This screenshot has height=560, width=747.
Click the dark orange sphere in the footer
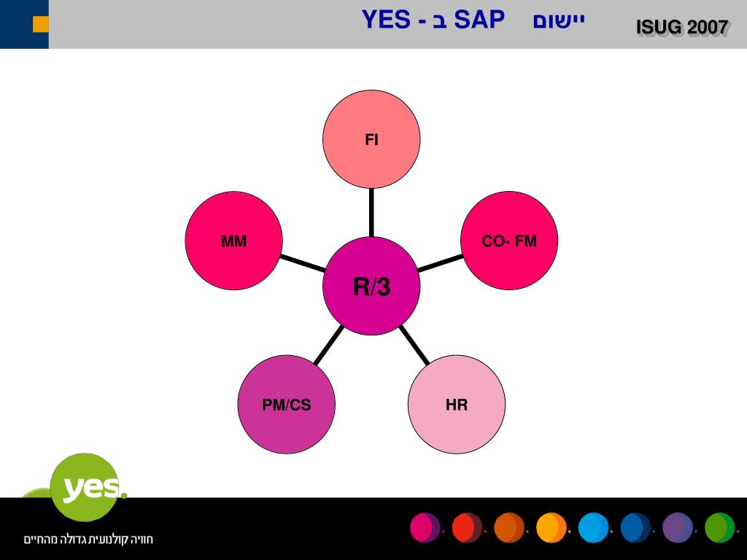pos(509,528)
